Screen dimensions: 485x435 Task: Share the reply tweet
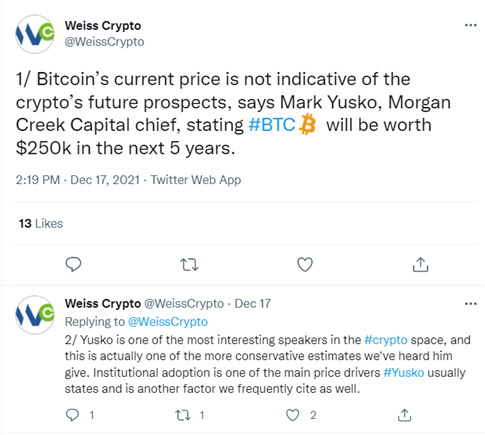[x=404, y=415]
